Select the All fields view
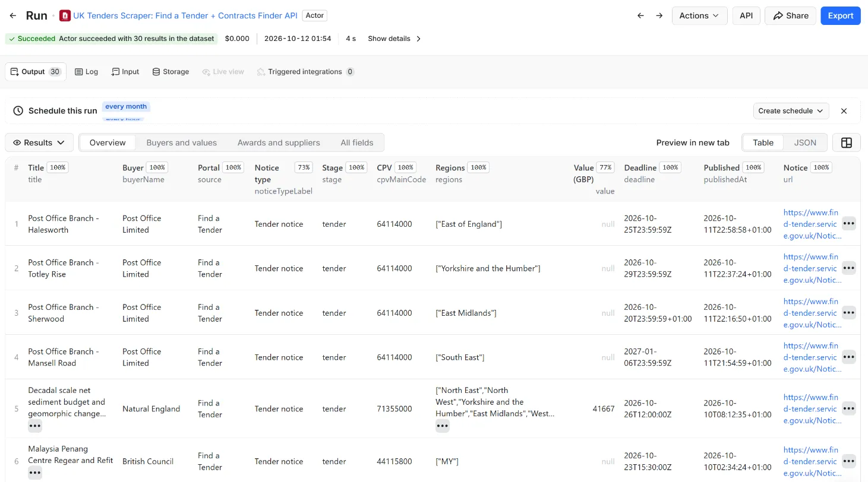The width and height of the screenshot is (868, 482). pos(357,142)
